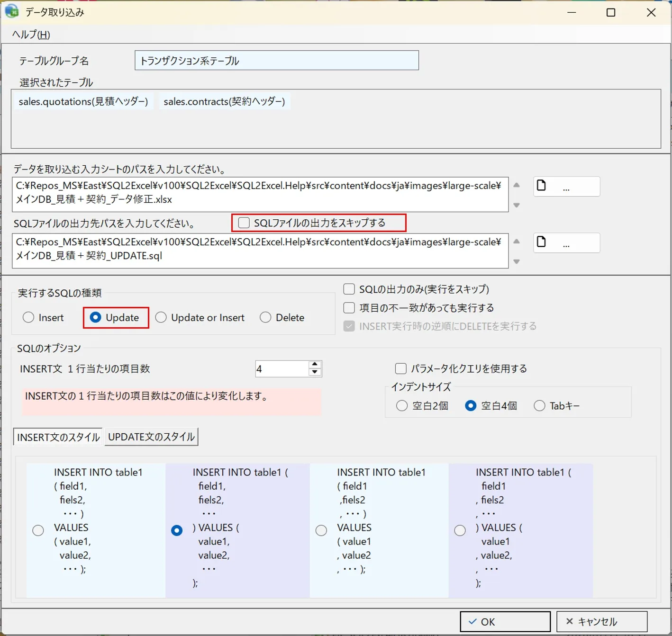
Task: Browse for the SQL output file path
Action: click(566, 243)
